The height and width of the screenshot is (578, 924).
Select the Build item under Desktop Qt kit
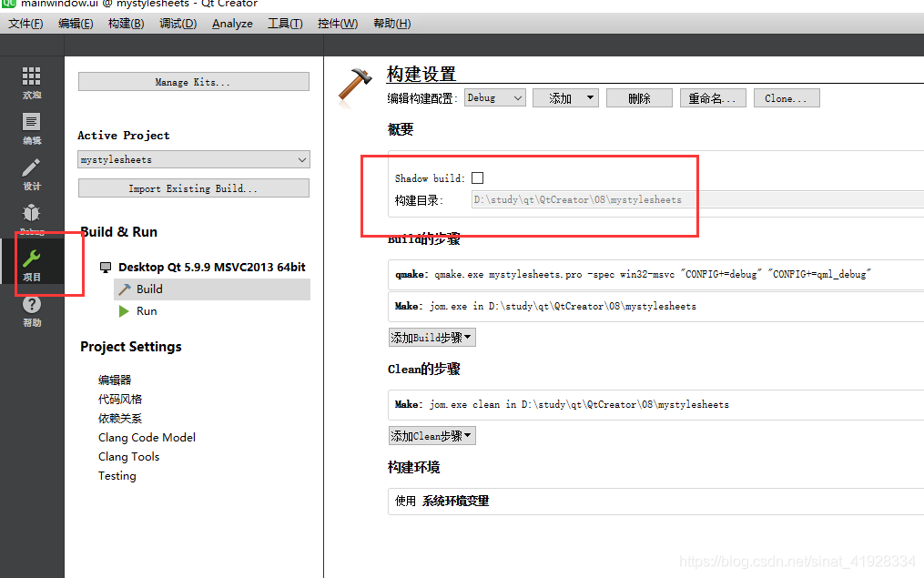(x=212, y=289)
